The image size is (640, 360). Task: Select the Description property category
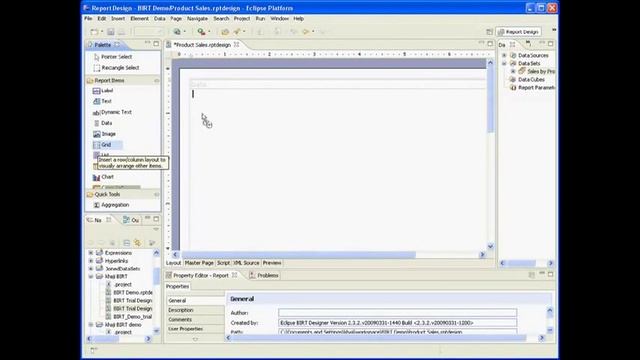click(196, 310)
